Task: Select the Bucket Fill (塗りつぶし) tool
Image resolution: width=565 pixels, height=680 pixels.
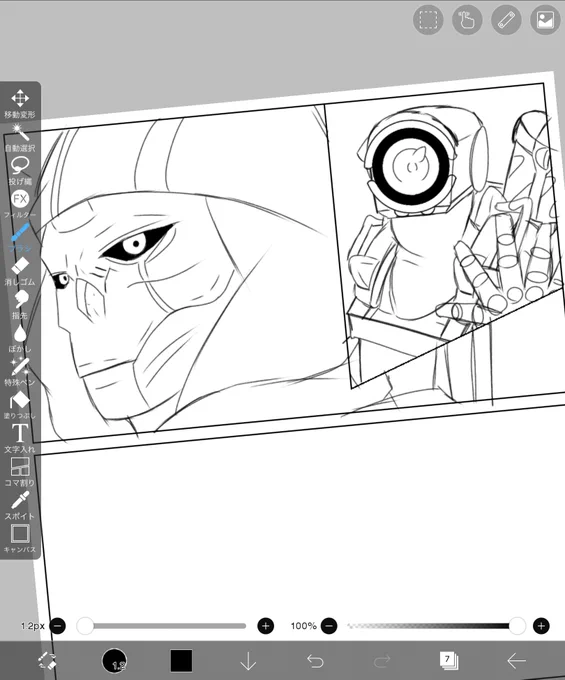Action: click(20, 405)
